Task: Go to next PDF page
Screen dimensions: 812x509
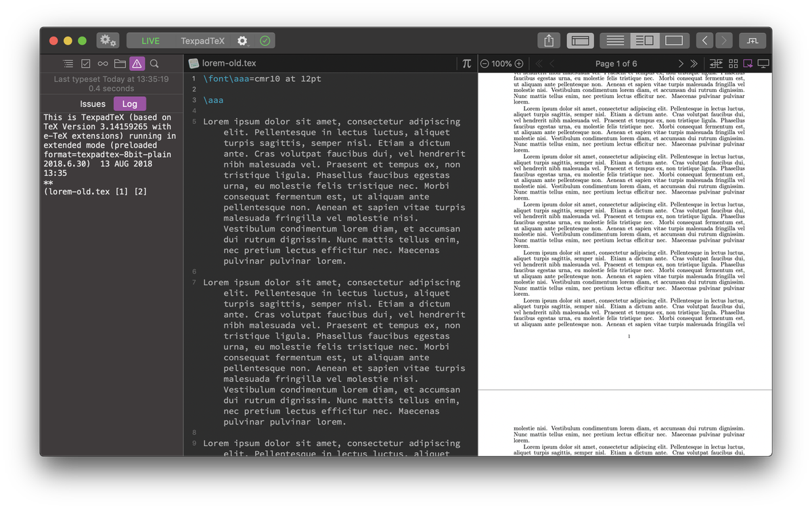Action: tap(681, 64)
